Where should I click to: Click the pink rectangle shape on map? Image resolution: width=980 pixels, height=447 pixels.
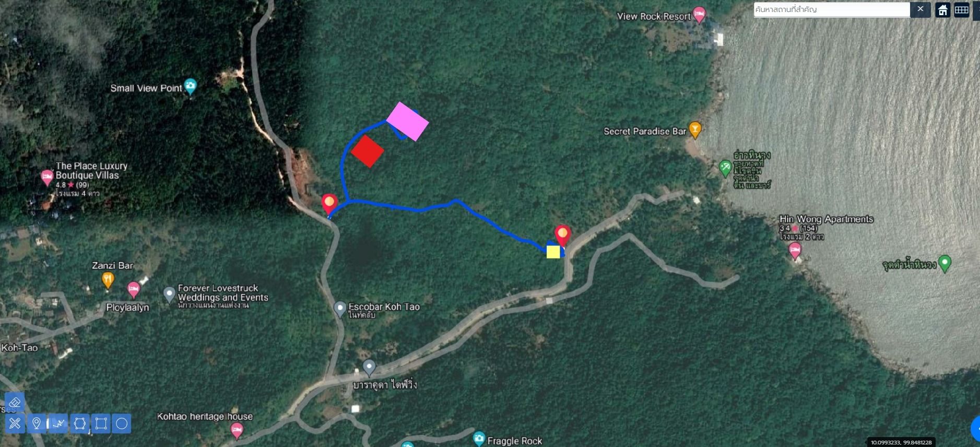[x=408, y=121]
